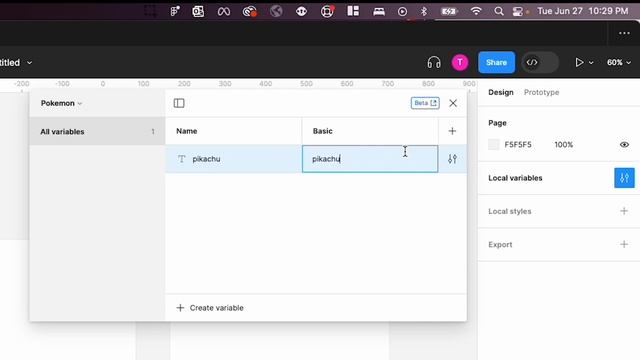Open Local variables settings button
Image resolution: width=640 pixels, height=360 pixels.
[x=624, y=178]
